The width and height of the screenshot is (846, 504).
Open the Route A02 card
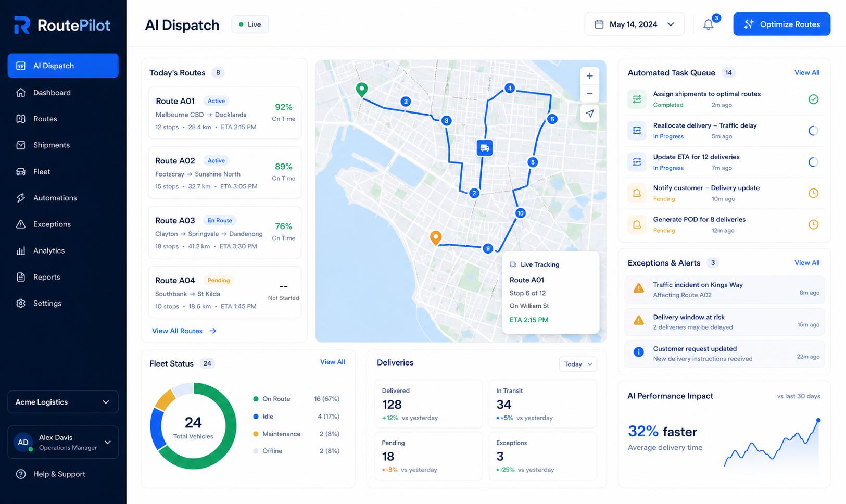pyautogui.click(x=224, y=173)
